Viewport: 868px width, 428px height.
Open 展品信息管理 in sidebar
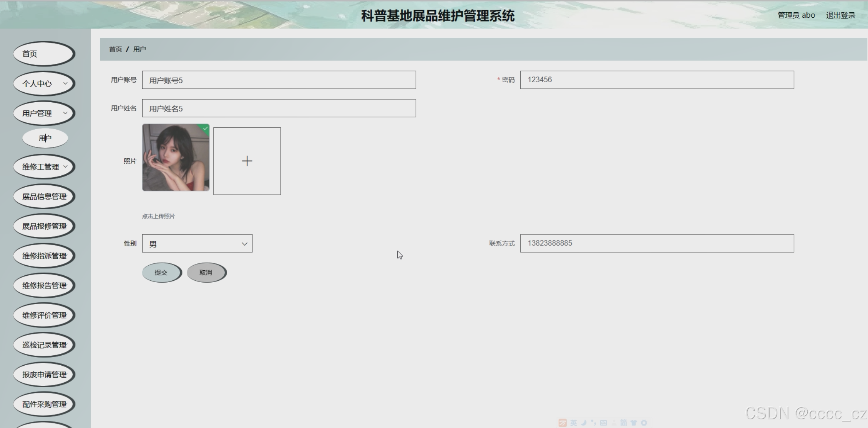44,197
